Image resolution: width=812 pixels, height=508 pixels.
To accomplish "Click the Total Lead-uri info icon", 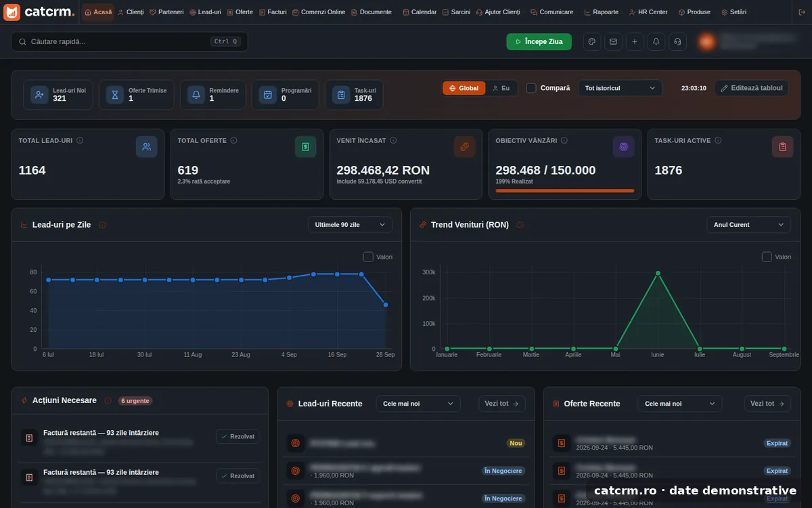I will coord(80,141).
